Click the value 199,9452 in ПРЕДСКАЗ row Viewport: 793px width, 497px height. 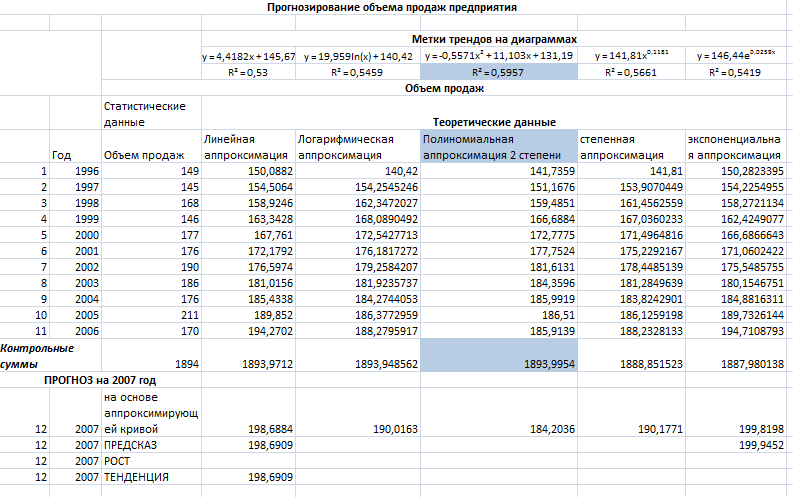761,445
